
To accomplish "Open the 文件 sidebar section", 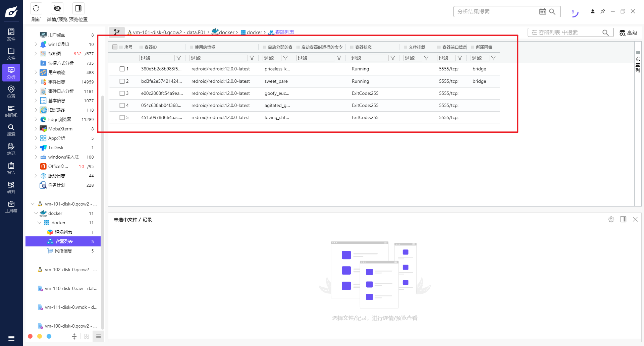I will point(11,54).
